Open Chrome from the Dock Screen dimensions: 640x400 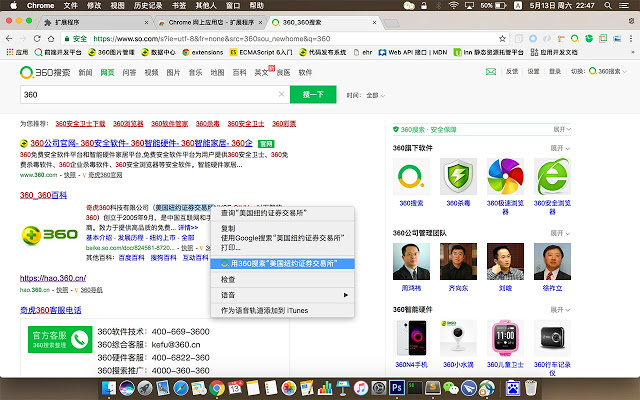(217, 388)
